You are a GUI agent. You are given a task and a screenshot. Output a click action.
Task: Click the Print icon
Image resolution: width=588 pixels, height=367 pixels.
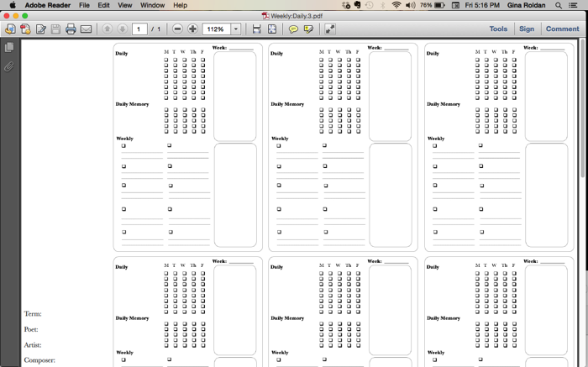tap(71, 29)
